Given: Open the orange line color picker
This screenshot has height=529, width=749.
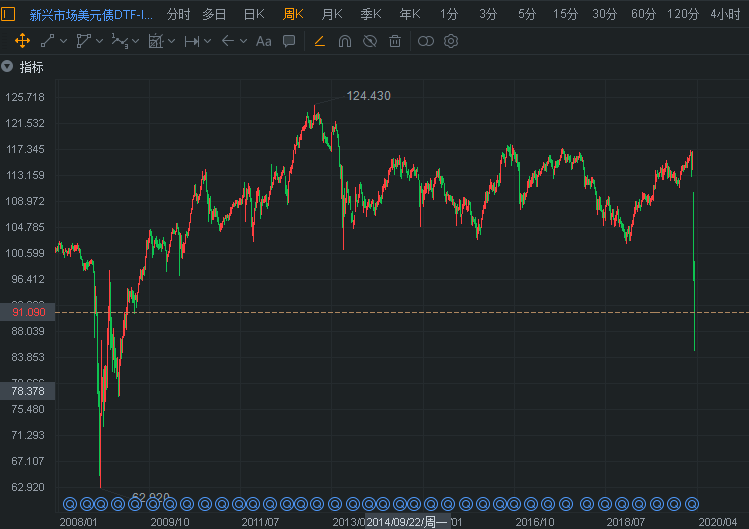Looking at the screenshot, I should point(320,41).
